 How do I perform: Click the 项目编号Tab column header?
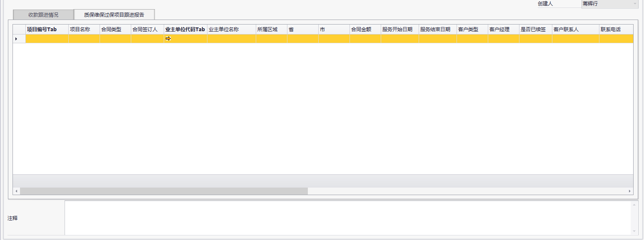[47, 30]
